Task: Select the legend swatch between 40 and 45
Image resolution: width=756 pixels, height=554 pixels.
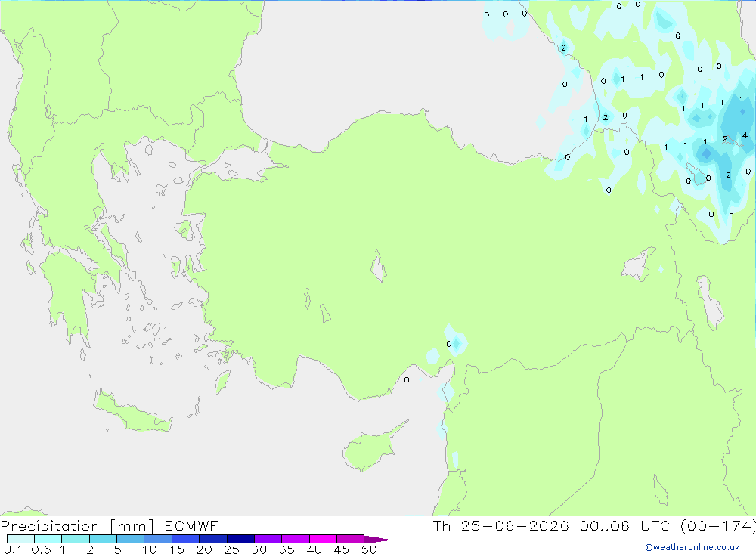Action: pyautogui.click(x=323, y=539)
